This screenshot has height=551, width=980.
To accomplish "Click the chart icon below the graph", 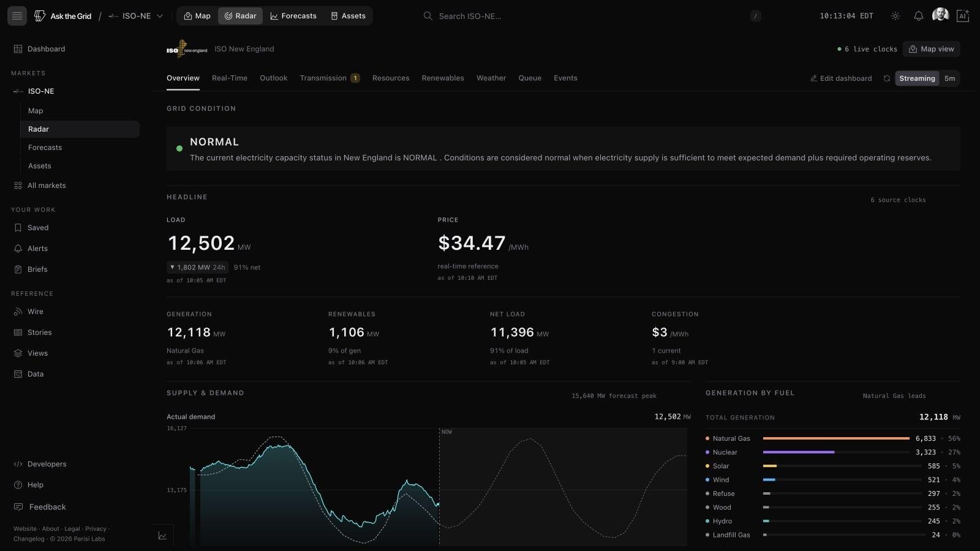I will tap(162, 536).
